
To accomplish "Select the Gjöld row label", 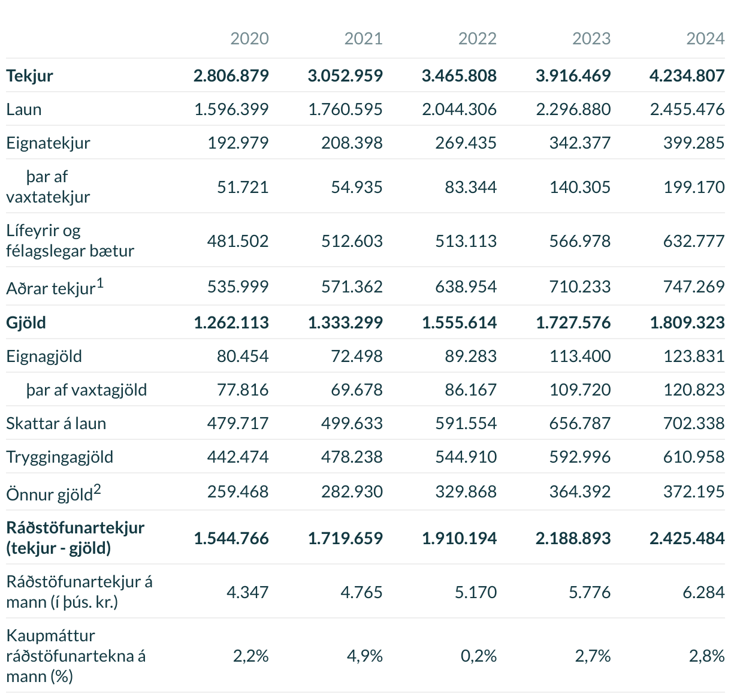I will point(26,323).
